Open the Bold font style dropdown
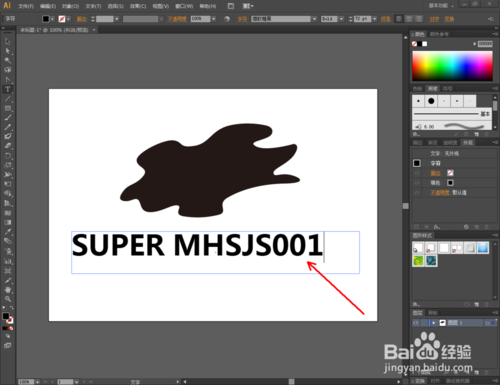This screenshot has height=385, width=500. [x=341, y=19]
